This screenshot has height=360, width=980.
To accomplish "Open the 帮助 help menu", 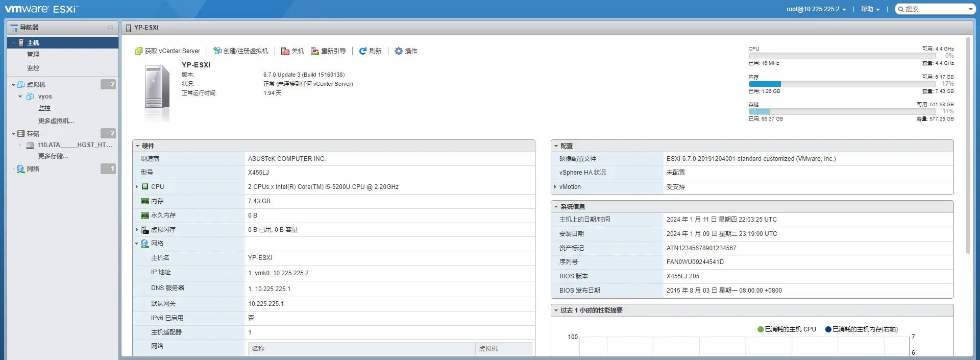I will pyautogui.click(x=870, y=9).
